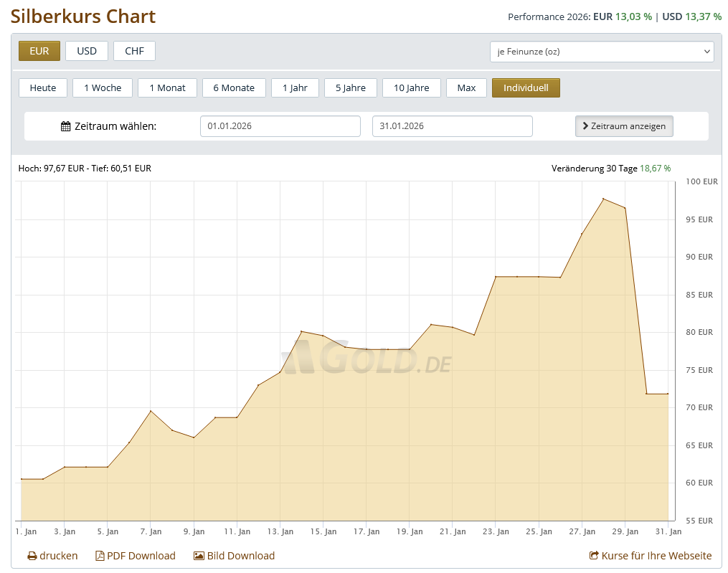
Task: Click the chart peak data point near 28. Jan
Action: click(603, 199)
